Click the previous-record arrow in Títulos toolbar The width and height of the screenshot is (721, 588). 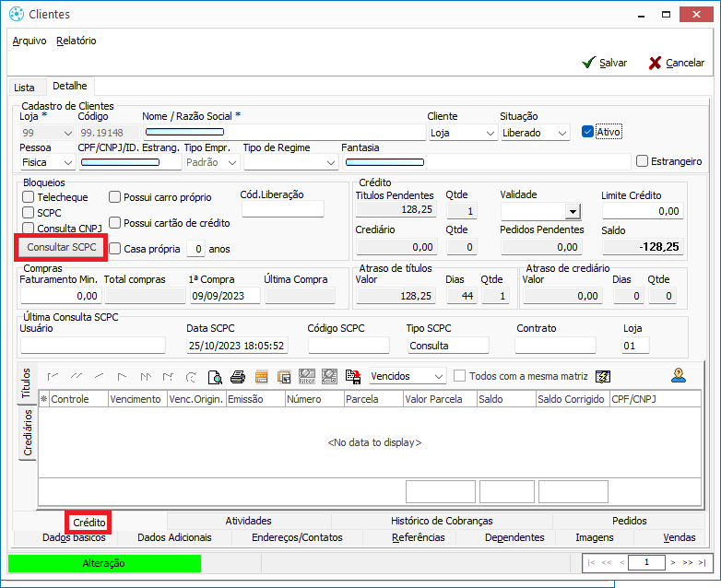99,377
